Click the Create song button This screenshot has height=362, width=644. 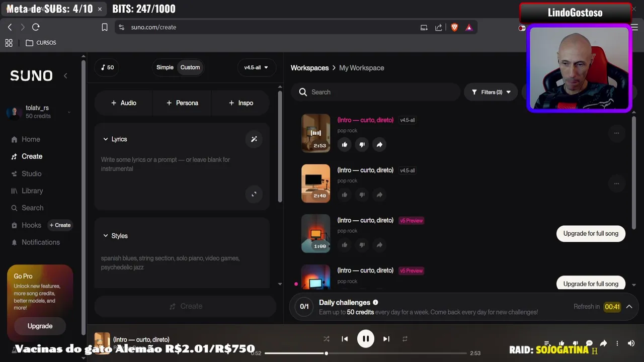coord(185,306)
